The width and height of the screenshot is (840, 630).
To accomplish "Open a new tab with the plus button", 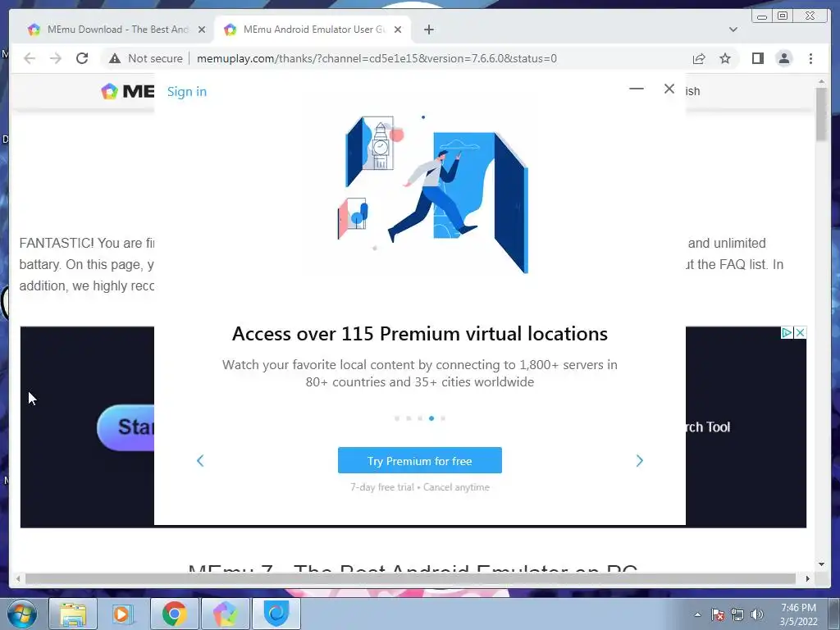I will (428, 30).
